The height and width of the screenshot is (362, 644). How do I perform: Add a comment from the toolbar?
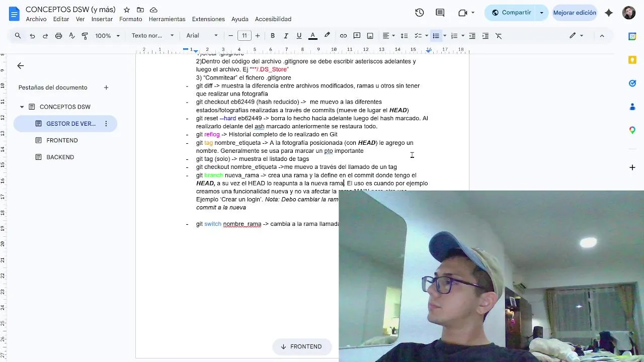click(357, 36)
